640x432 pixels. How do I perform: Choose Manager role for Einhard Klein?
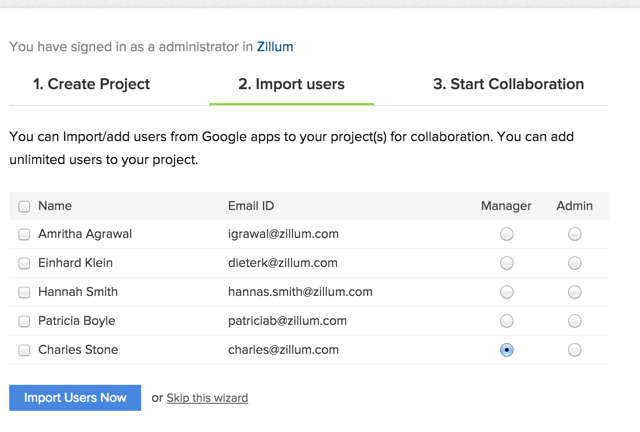click(507, 263)
